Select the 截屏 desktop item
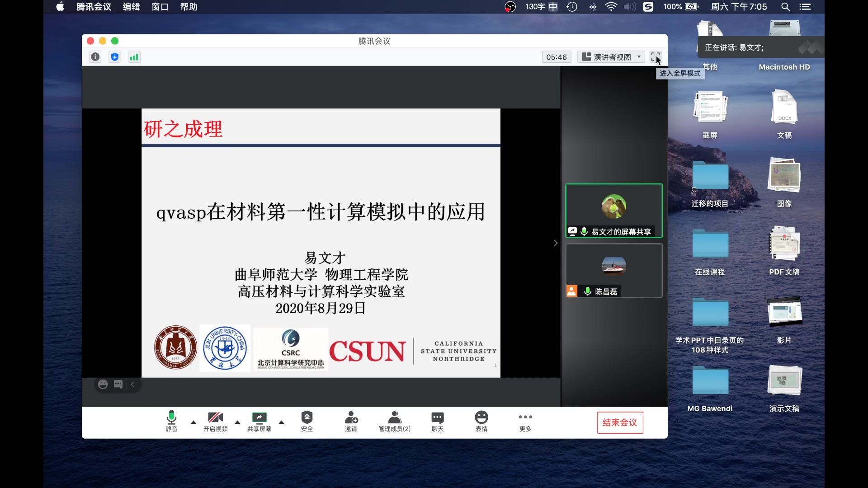 (x=710, y=115)
